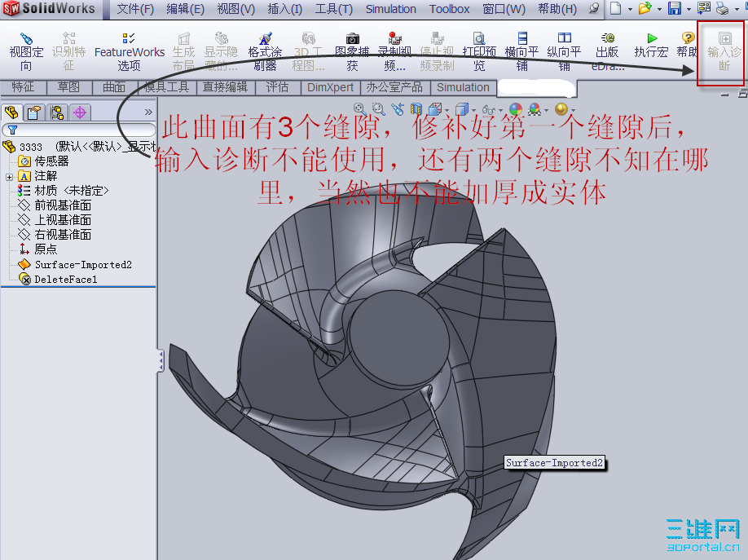Image resolution: width=748 pixels, height=560 pixels.
Task: Click the feature tree filter field
Action: pos(79,130)
